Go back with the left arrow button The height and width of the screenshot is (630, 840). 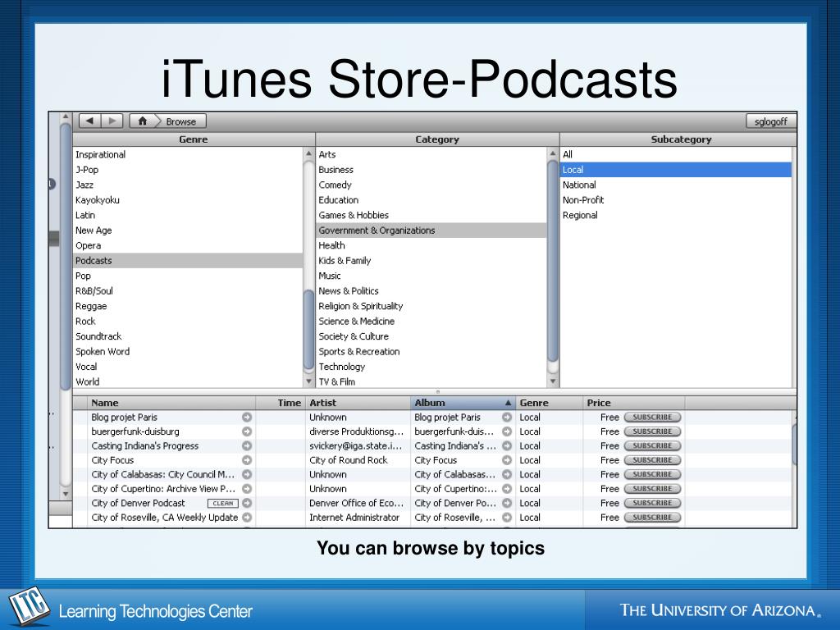[x=90, y=121]
